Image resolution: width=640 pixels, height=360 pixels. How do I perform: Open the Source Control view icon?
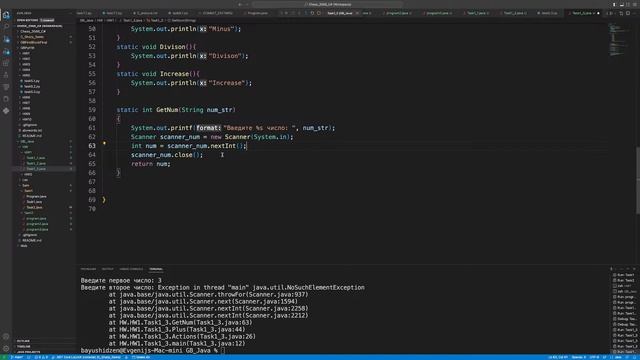[x=6, y=39]
